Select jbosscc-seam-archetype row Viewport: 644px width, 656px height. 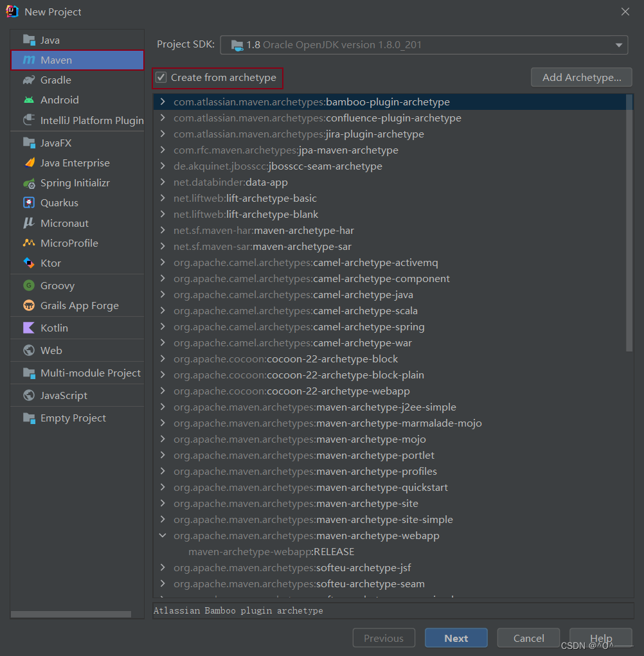pos(389,166)
